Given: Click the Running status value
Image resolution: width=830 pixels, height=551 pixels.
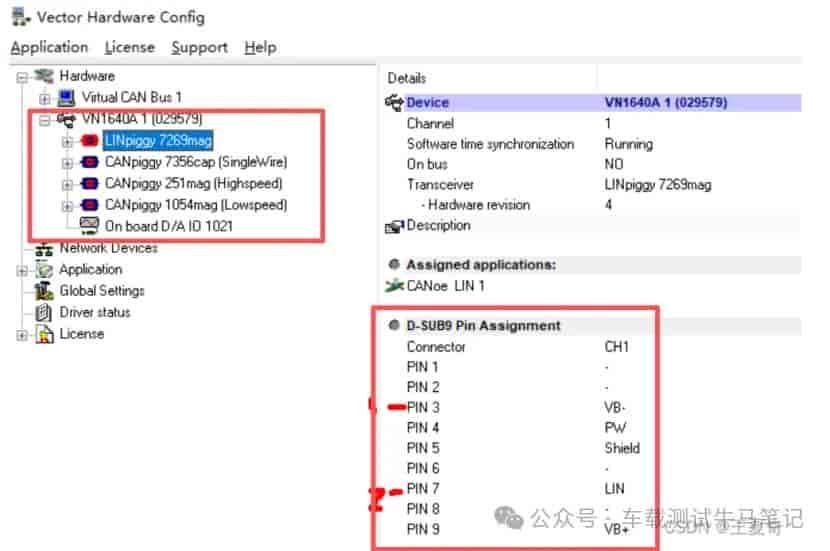Looking at the screenshot, I should [x=629, y=144].
